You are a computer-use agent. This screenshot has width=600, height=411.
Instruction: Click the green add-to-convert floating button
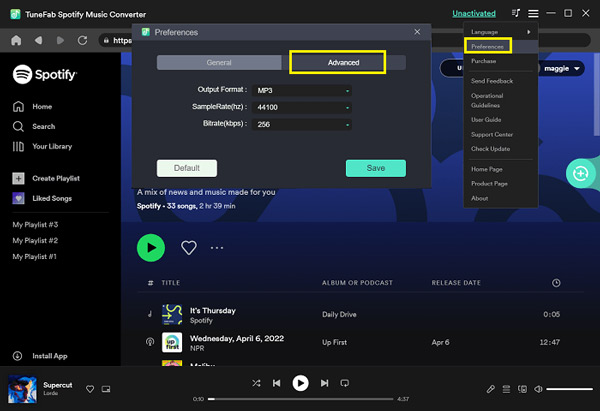tap(580, 173)
